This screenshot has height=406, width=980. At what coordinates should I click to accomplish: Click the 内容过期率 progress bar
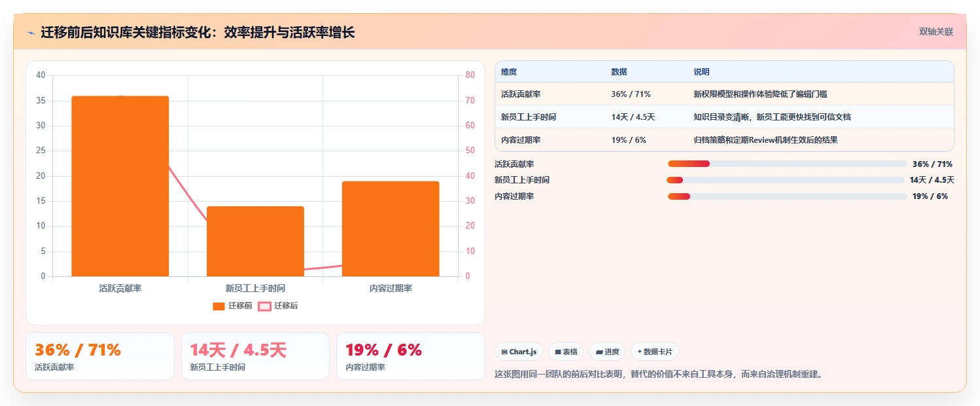[x=787, y=196]
